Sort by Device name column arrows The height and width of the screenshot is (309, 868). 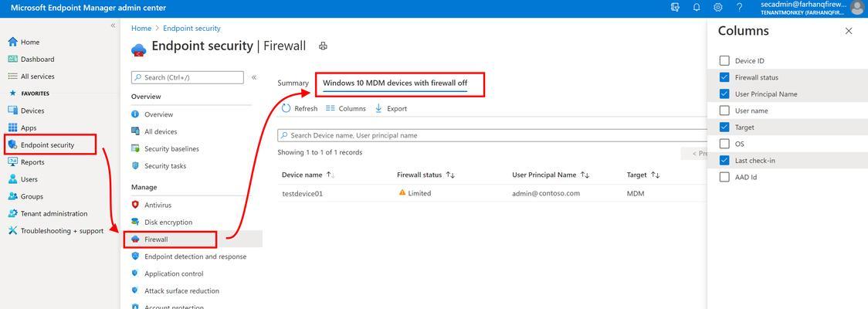click(x=331, y=175)
